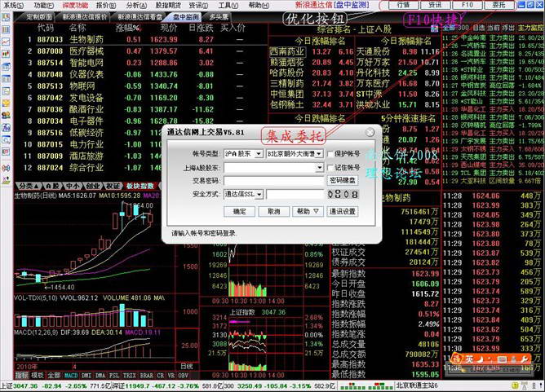Open the 通达信SSL security method dropdown

pyautogui.click(x=259, y=195)
